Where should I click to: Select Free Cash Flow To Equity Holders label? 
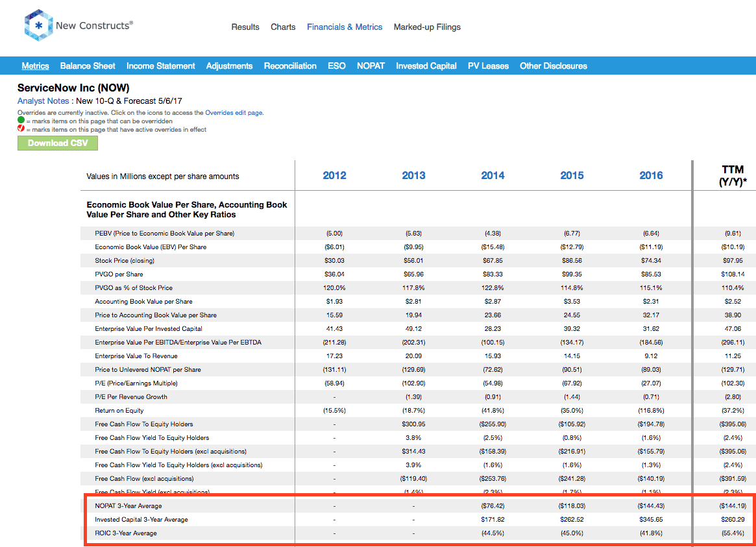pyautogui.click(x=143, y=424)
